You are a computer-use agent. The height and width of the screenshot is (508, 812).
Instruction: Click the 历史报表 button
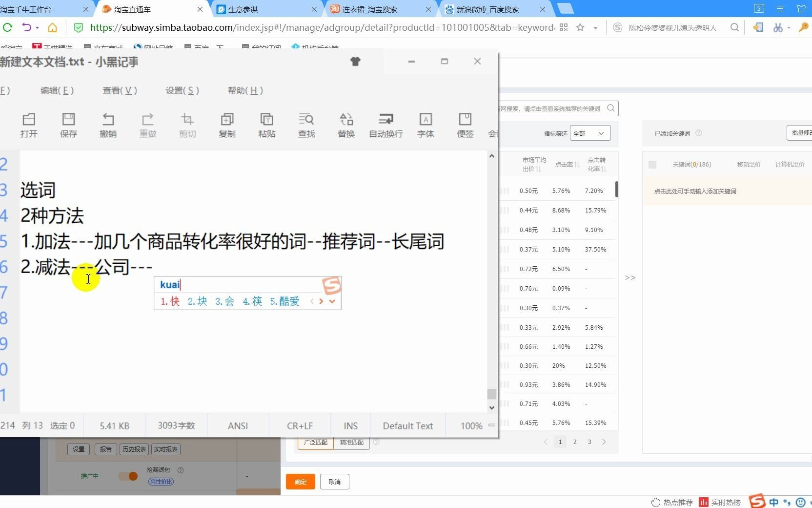point(134,449)
